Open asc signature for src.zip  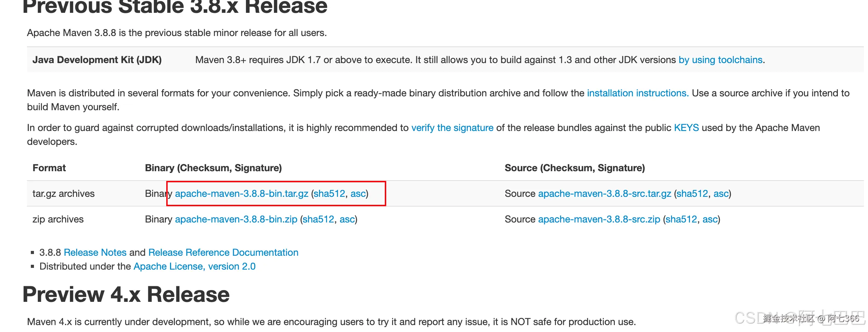(710, 219)
